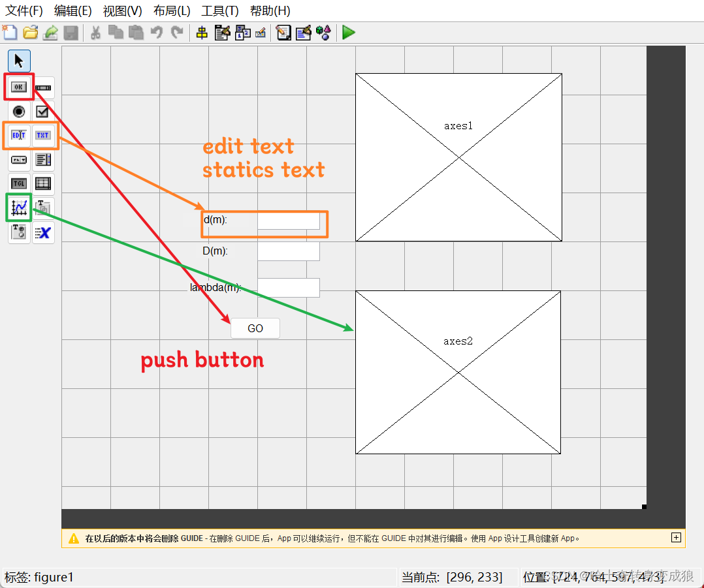The width and height of the screenshot is (704, 588).
Task: Pick the Radio Button component tool
Action: pos(19,111)
